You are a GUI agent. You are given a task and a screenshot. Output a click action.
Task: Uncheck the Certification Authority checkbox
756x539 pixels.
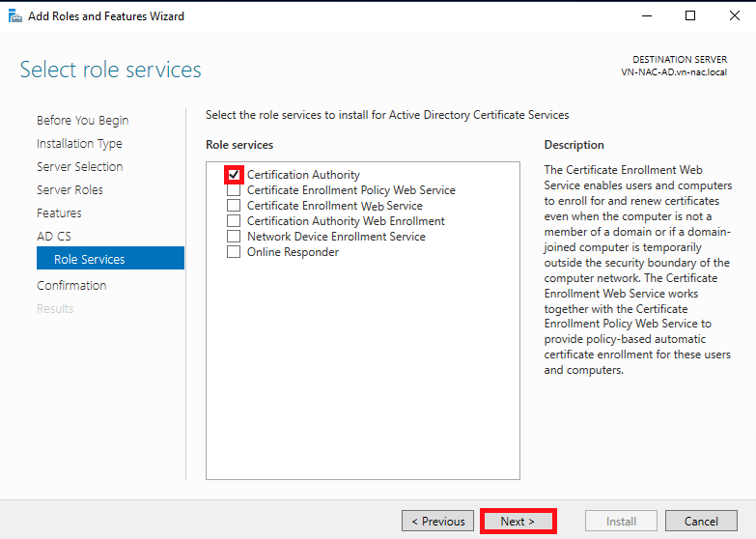(x=234, y=175)
